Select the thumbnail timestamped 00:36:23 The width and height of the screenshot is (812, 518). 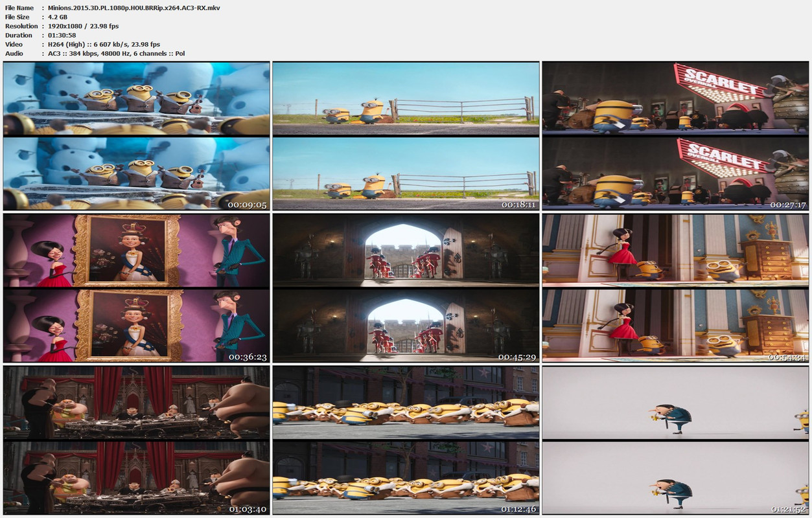click(137, 288)
